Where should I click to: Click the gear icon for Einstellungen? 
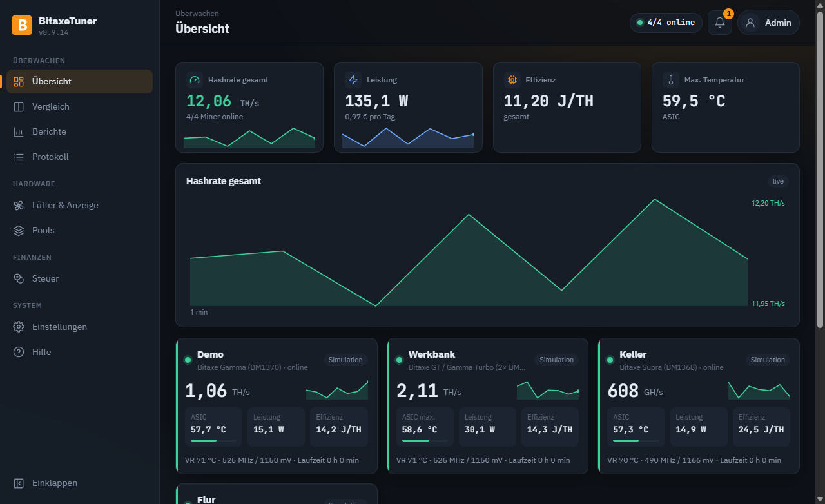point(19,327)
